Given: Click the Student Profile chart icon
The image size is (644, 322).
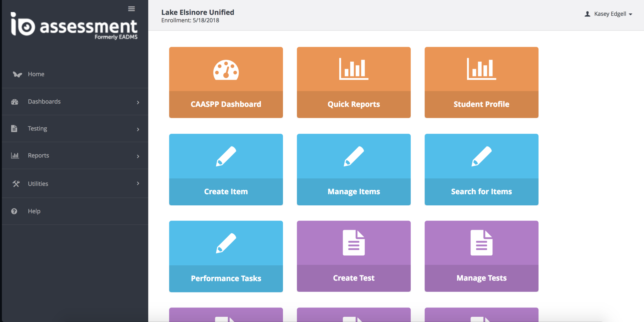Looking at the screenshot, I should pyautogui.click(x=481, y=69).
